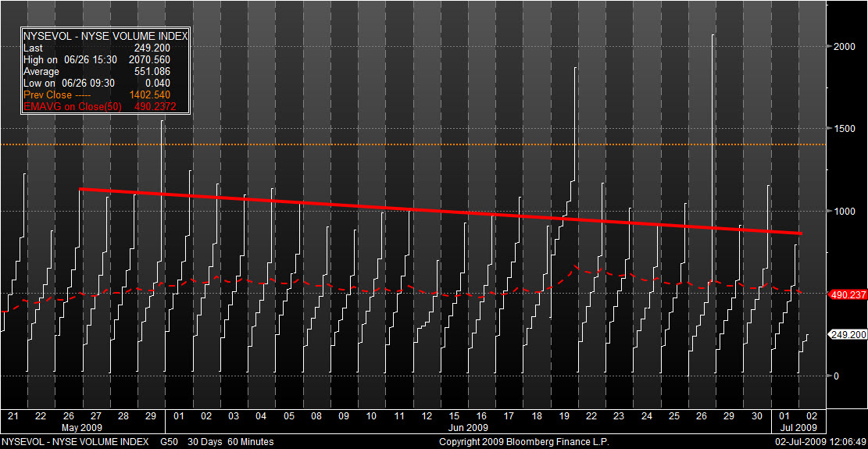Click the legend title NYSEVOL - NYSE VOLUME INDEX
868x449 pixels.
pos(105,36)
